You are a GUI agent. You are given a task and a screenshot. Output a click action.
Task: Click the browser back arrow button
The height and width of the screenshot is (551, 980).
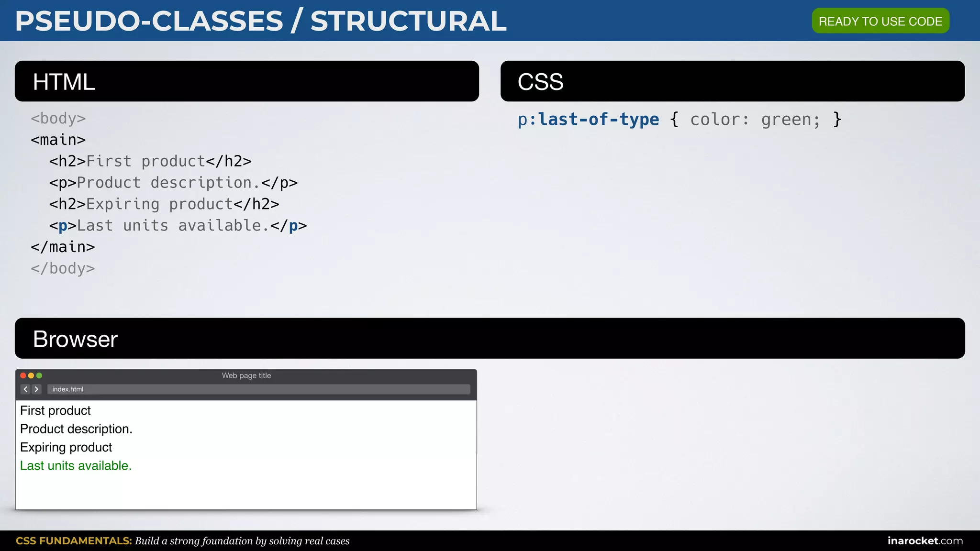tap(26, 389)
